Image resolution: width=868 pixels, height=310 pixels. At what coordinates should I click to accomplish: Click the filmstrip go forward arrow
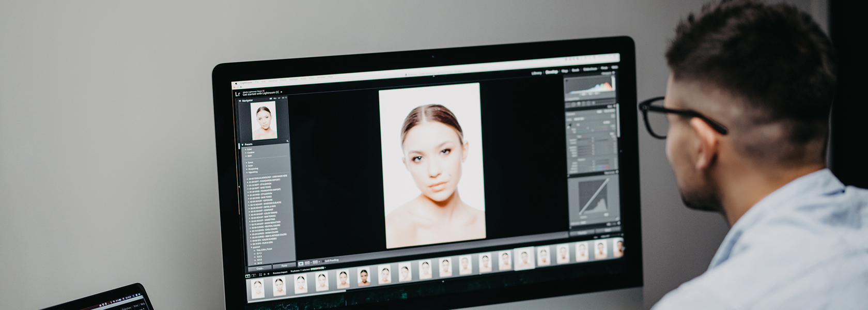[268, 274]
